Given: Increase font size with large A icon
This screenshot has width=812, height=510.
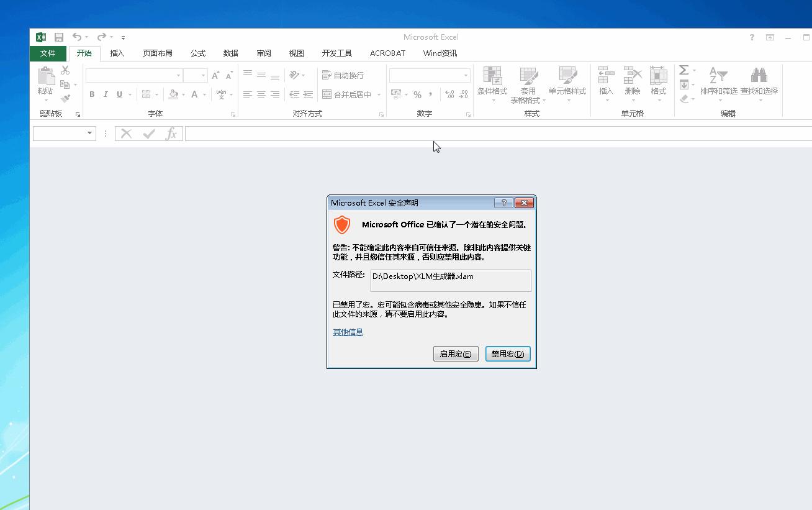Looking at the screenshot, I should pyautogui.click(x=215, y=75).
